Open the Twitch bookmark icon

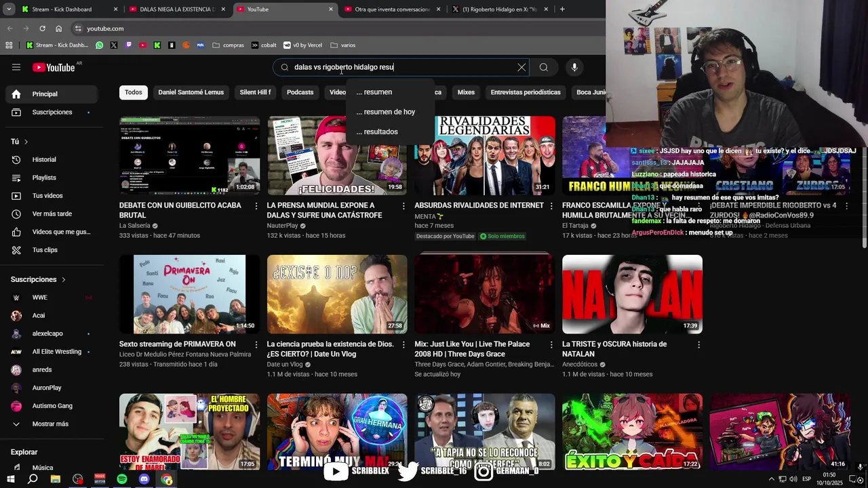tap(128, 45)
